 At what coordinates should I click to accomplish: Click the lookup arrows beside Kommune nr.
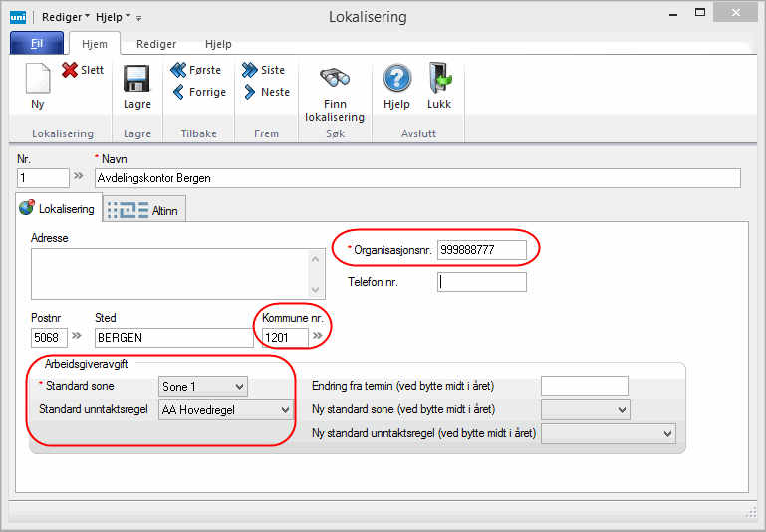tap(318, 337)
